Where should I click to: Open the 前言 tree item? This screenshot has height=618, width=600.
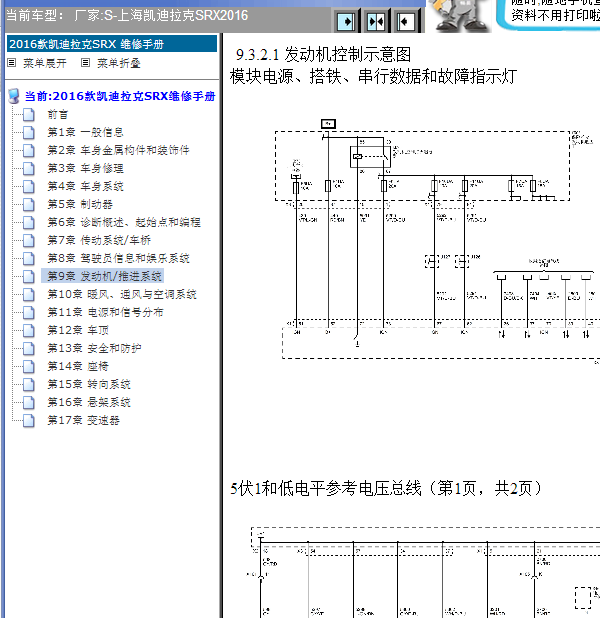pos(58,115)
